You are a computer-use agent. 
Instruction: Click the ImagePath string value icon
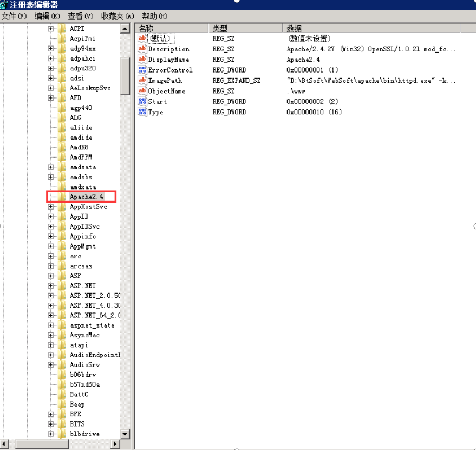[142, 81]
